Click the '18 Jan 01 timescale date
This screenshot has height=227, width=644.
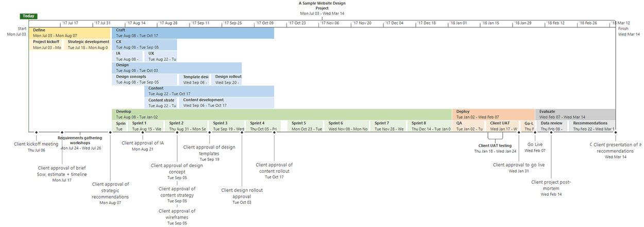tap(459, 23)
